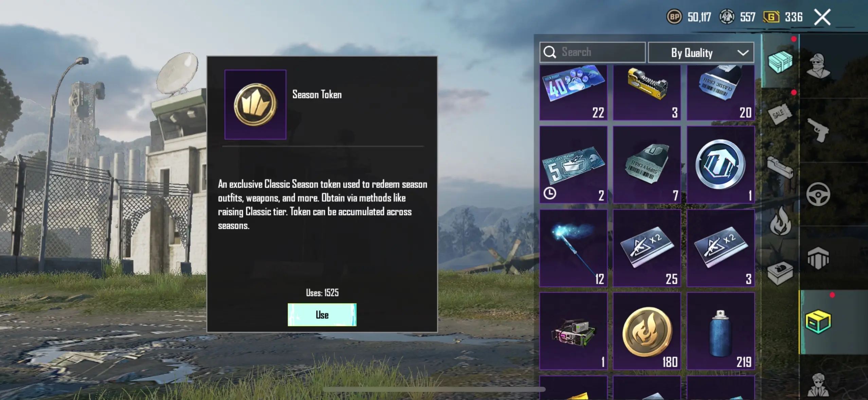This screenshot has height=400, width=868.
Task: Select the Classic Crate coupon with 20
Action: [721, 93]
